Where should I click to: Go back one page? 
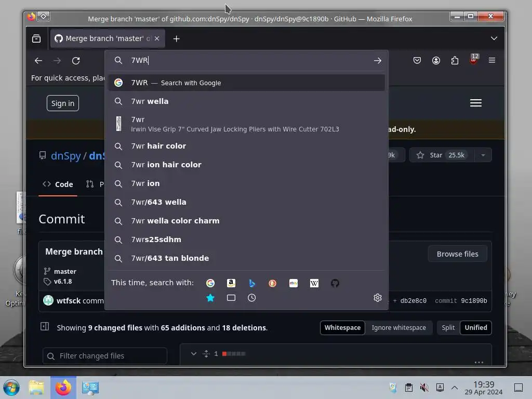(38, 61)
